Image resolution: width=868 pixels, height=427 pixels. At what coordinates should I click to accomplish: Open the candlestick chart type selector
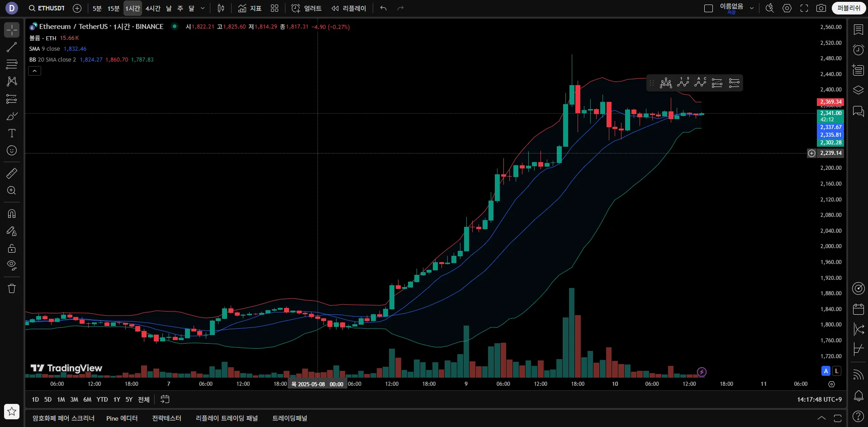tap(221, 8)
